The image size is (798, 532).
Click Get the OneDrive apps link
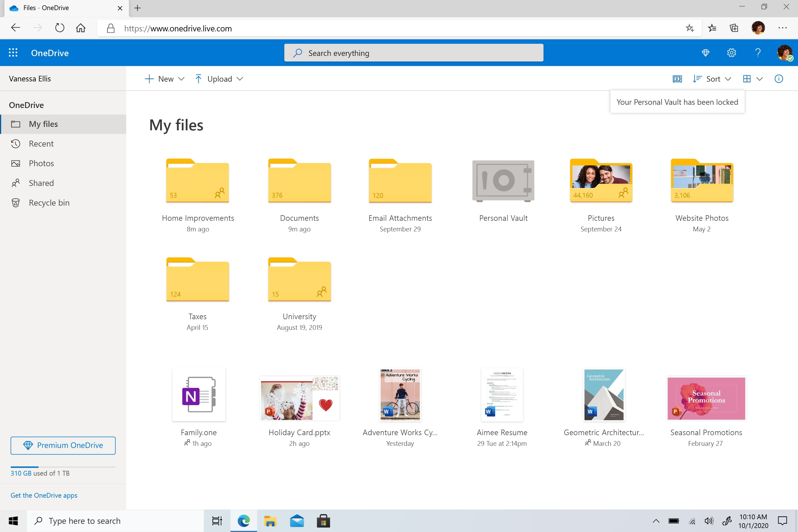44,495
